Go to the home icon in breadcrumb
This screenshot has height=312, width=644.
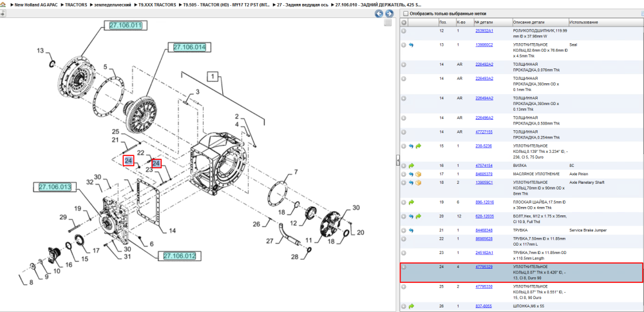(3, 5)
